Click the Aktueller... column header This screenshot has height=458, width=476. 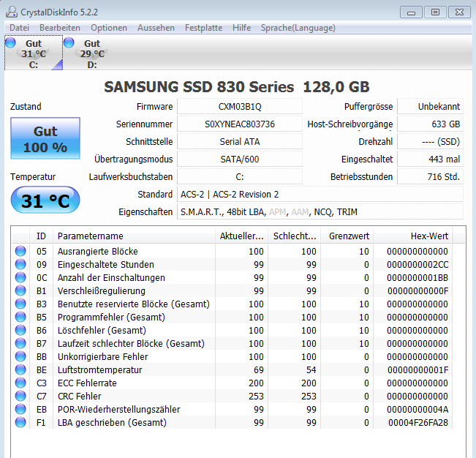pos(241,236)
